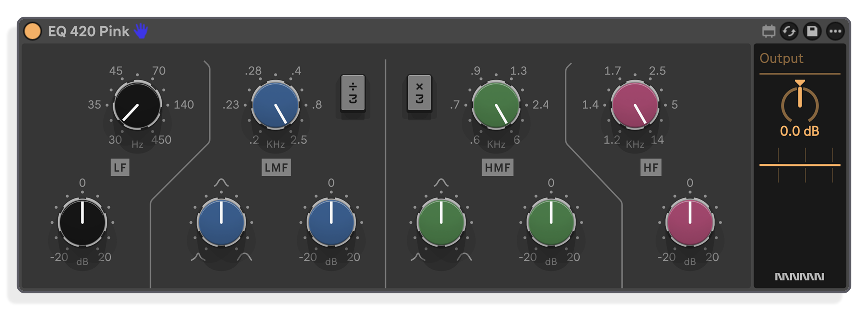868x310 pixels.
Task: Click the EQ 420 Pink device title
Action: 89,31
